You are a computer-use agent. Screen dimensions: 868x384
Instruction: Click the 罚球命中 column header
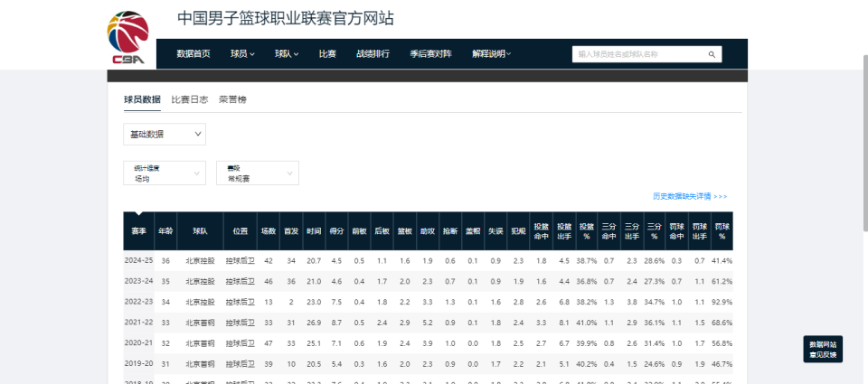click(677, 231)
